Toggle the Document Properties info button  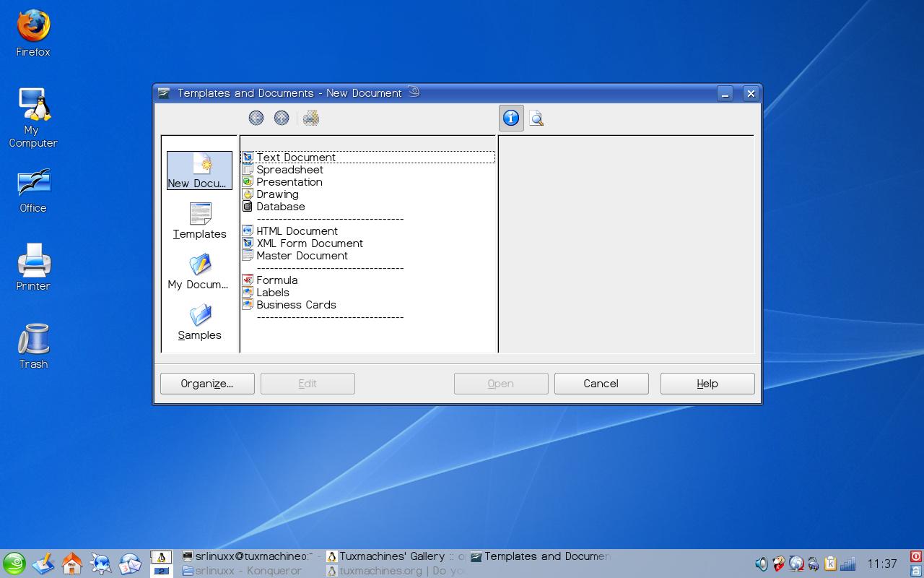click(x=511, y=118)
